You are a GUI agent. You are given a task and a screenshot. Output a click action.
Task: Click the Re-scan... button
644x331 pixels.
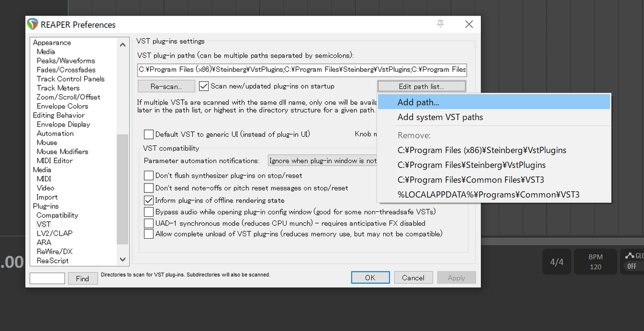point(165,86)
